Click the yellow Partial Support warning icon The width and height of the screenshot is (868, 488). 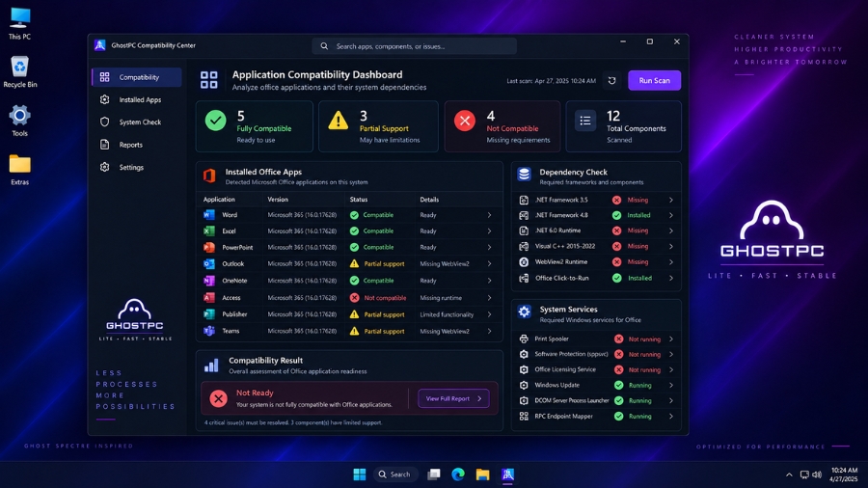click(339, 120)
